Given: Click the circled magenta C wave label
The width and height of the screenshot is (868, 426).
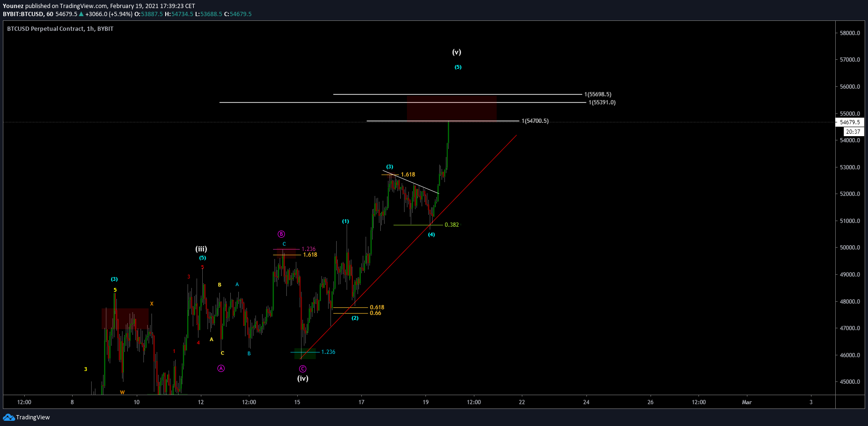Looking at the screenshot, I should (x=303, y=369).
